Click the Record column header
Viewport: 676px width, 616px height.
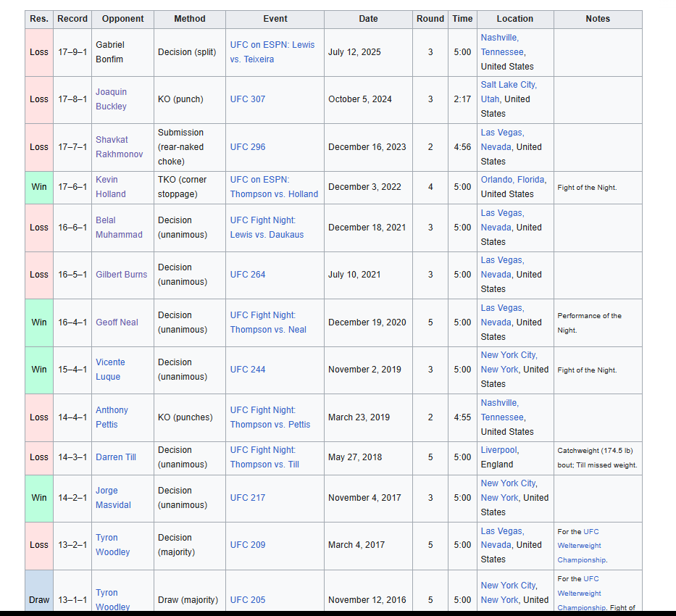point(72,19)
